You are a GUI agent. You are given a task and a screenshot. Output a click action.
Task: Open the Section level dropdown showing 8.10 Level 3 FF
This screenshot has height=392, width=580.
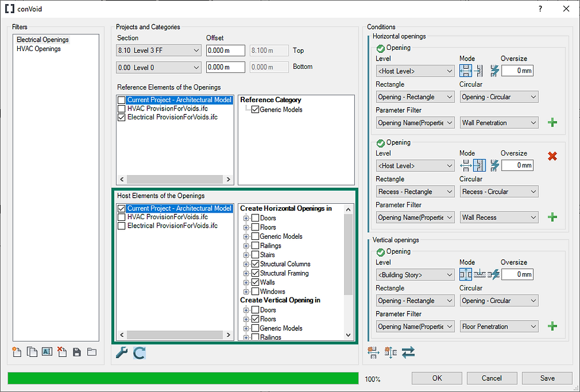point(158,50)
